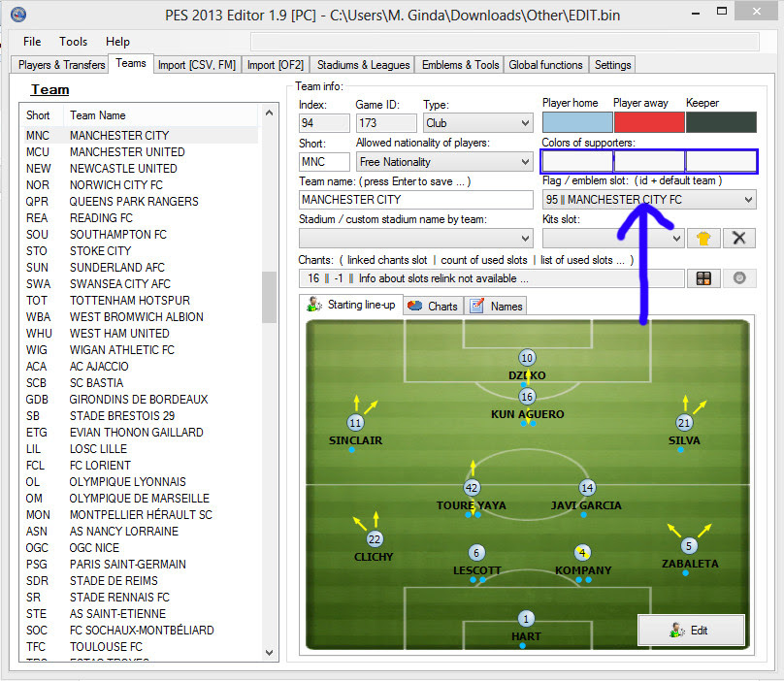
Task: Select MANCHESTER UNITED in team list
Action: (x=142, y=152)
